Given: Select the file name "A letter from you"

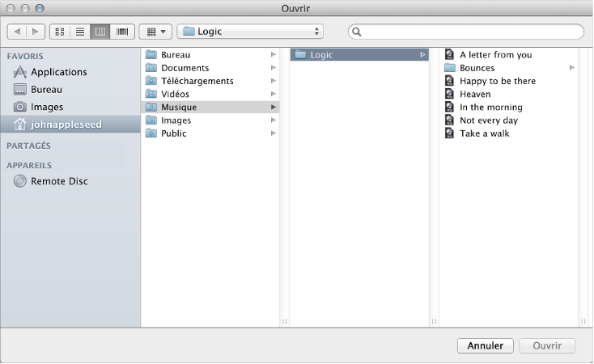Looking at the screenshot, I should (496, 55).
